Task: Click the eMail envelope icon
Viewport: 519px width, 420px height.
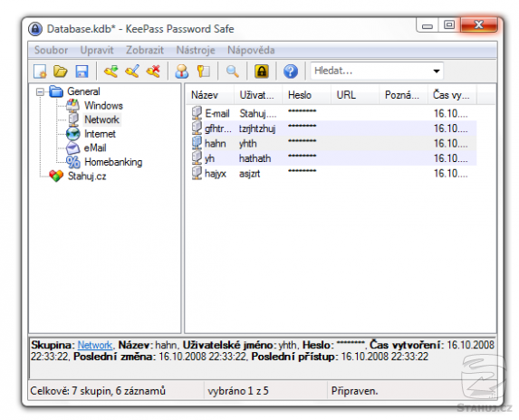Action: pyautogui.click(x=72, y=148)
